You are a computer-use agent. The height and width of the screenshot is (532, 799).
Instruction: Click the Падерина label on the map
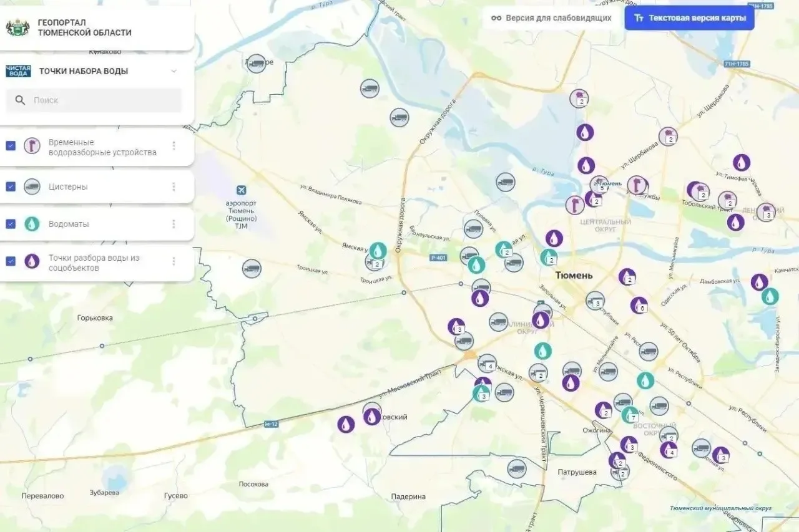click(x=408, y=496)
